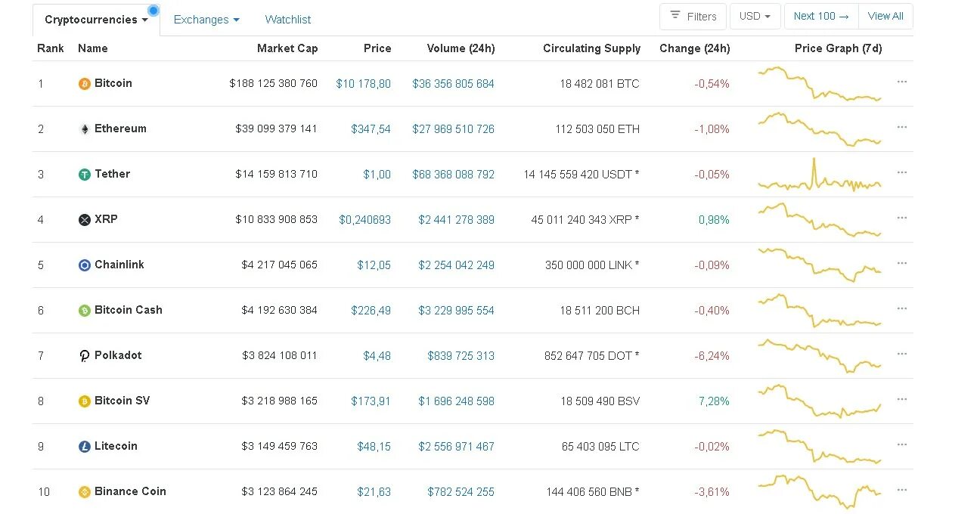Viewport: 980px width, 514px height.
Task: Click the blue Chainlink hexagon icon
Action: (85, 265)
